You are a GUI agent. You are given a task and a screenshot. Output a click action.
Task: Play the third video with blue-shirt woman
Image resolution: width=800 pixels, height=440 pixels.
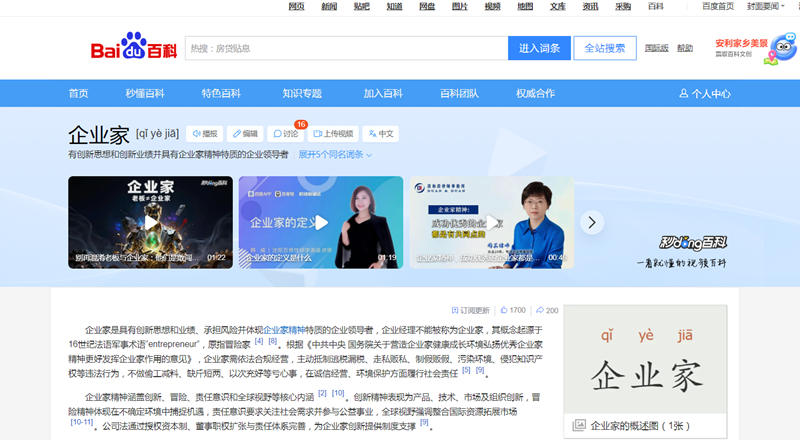coord(491,223)
